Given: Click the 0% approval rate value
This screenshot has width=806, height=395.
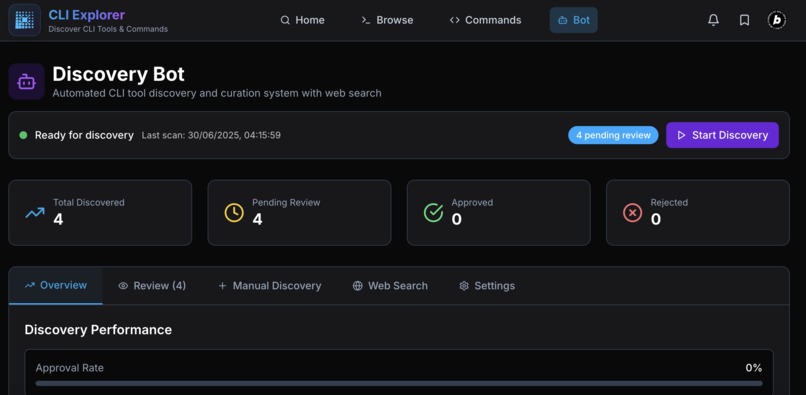Looking at the screenshot, I should tap(754, 368).
